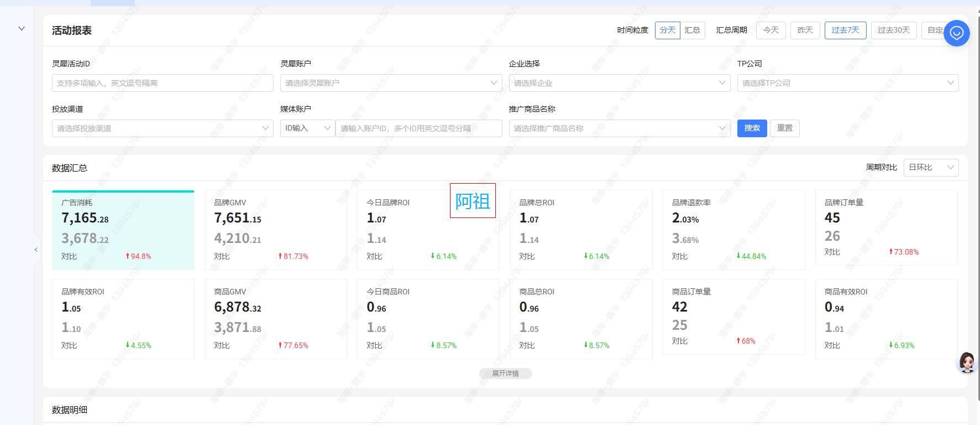980x425 pixels.
Task: Click the blue floating feedback smiley icon
Action: 956,33
